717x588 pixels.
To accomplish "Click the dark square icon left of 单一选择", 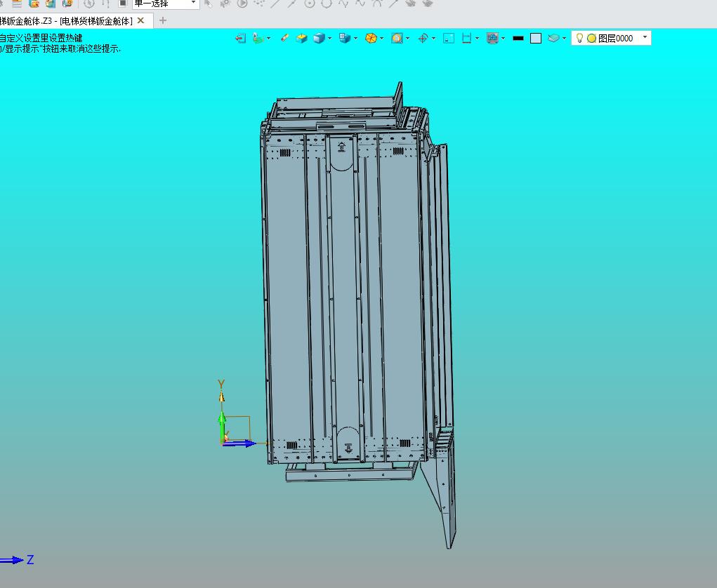I will [x=123, y=4].
